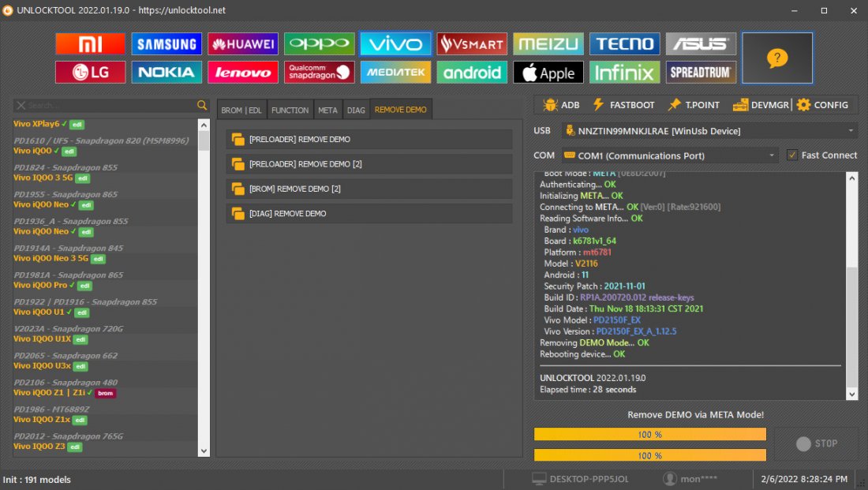Click the UnlockTool title bar app icon

coord(8,10)
